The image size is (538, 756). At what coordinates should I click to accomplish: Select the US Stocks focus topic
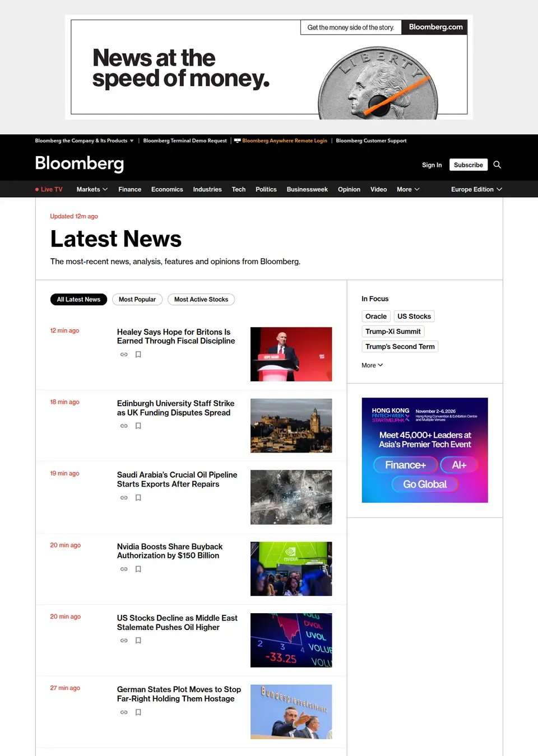[414, 316]
